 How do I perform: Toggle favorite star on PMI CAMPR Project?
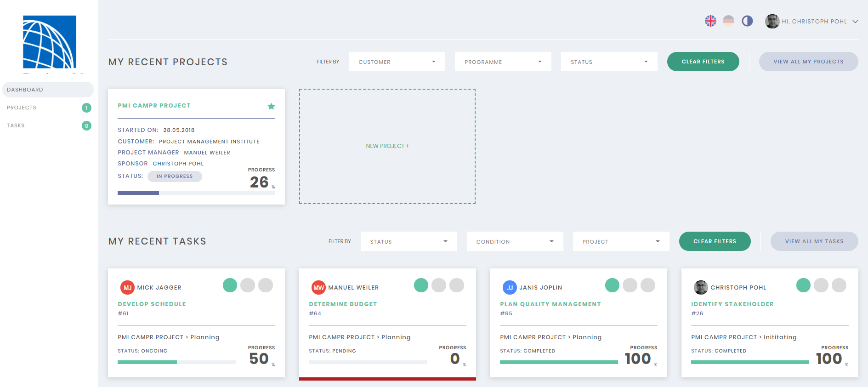coord(271,106)
